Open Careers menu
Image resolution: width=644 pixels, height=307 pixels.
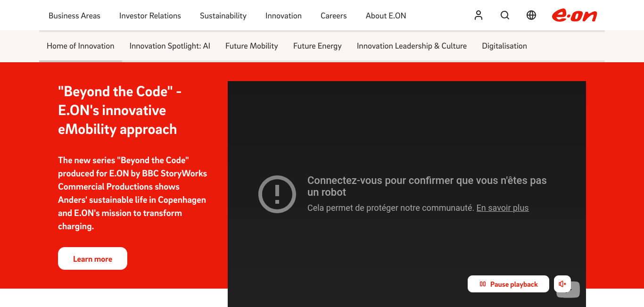point(334,16)
